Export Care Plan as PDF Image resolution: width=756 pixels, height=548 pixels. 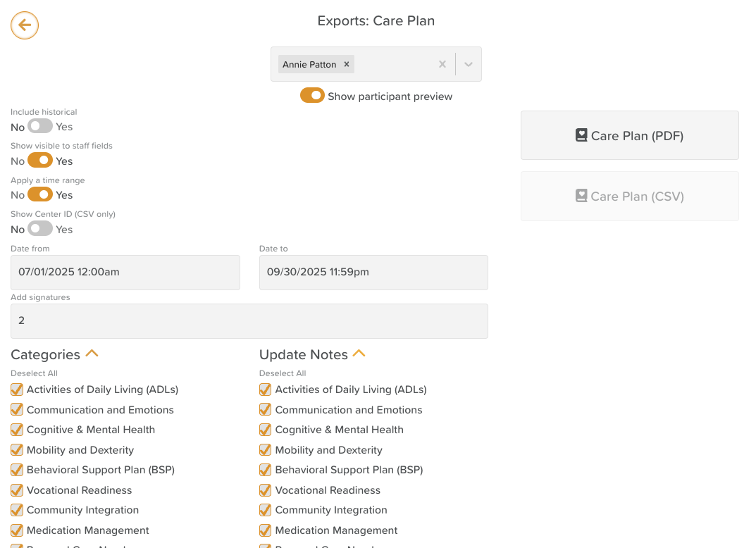click(629, 135)
